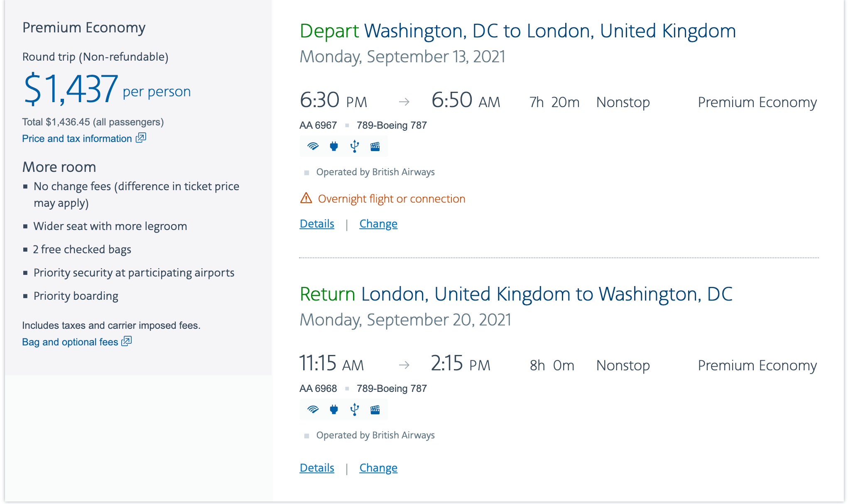Click the Overnight flight or connection warning text
The height and width of the screenshot is (504, 848).
click(x=391, y=199)
